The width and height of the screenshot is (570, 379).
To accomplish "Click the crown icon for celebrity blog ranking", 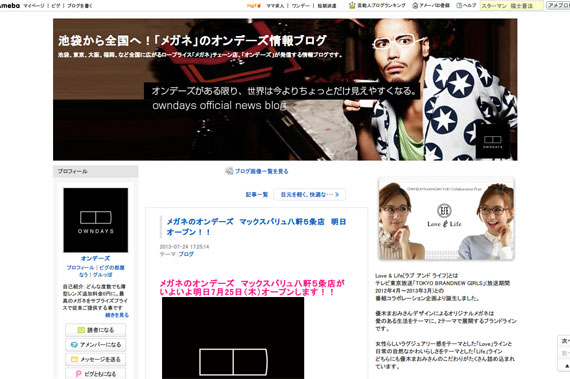I will pyautogui.click(x=352, y=5).
